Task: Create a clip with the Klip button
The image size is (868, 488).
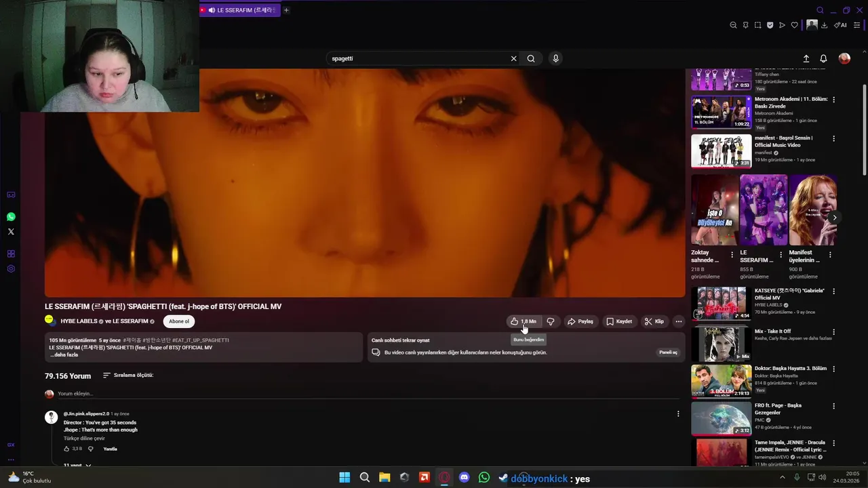Action: (x=654, y=321)
